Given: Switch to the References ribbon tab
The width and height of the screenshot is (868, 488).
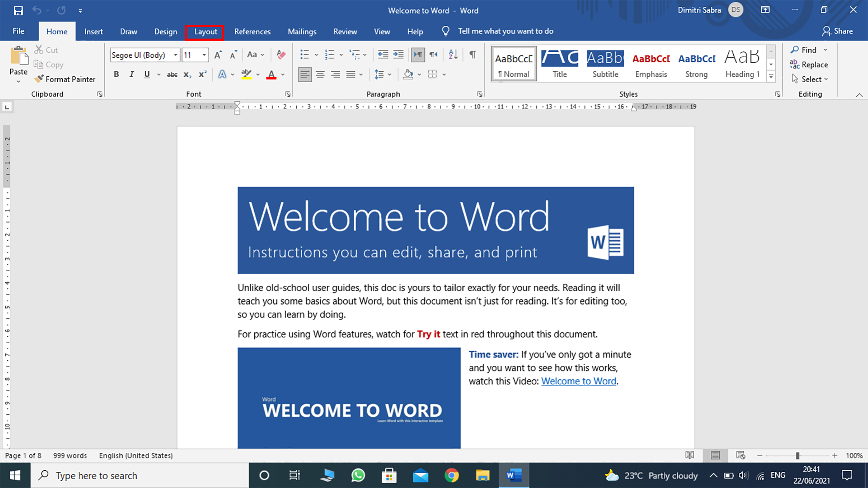Looking at the screenshot, I should coord(252,31).
